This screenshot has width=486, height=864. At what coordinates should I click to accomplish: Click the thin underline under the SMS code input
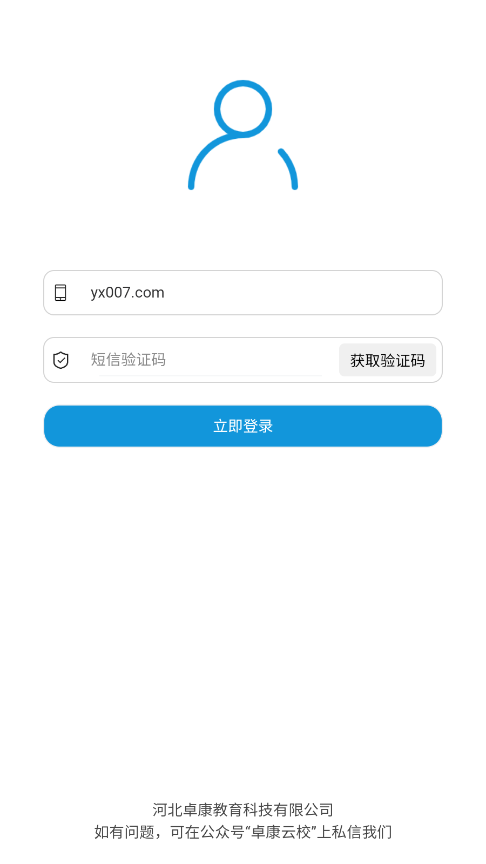[x=210, y=376]
